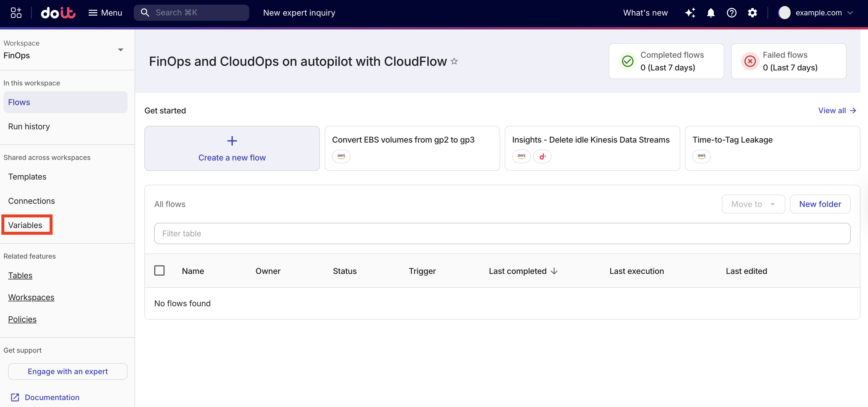Focus the Search field in top bar
868x407 pixels.
[191, 13]
